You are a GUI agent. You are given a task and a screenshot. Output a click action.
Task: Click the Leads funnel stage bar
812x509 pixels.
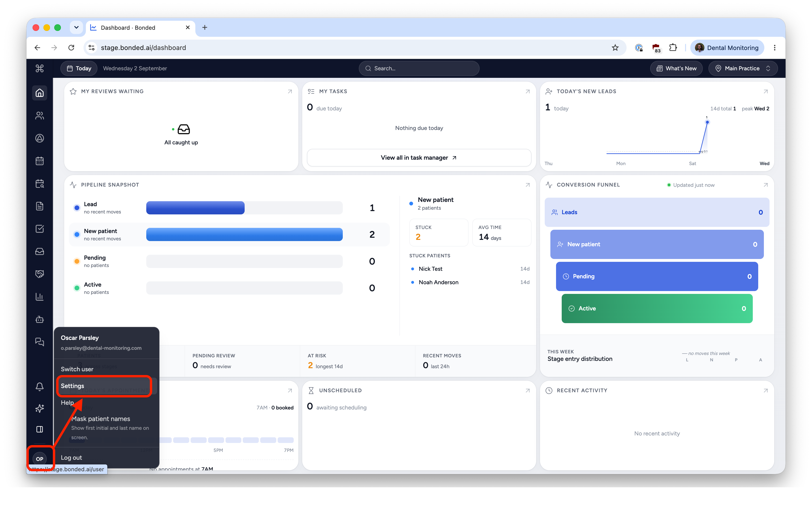[657, 212]
